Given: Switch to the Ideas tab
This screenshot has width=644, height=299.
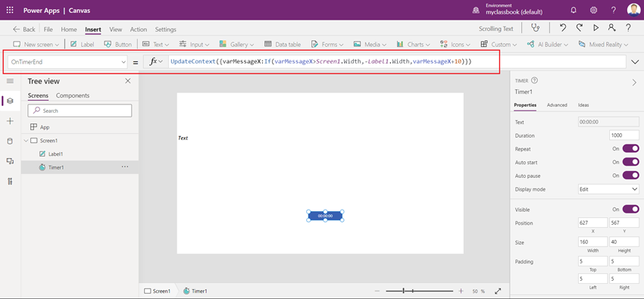Looking at the screenshot, I should coord(583,105).
